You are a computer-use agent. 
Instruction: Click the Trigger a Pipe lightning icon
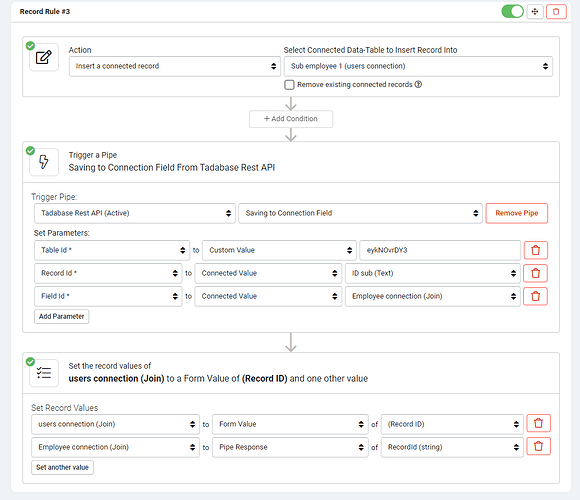click(x=44, y=162)
